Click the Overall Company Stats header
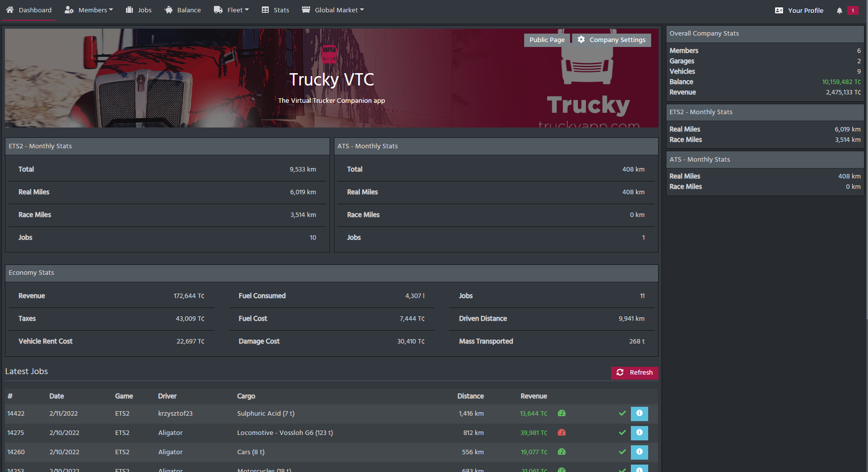Image resolution: width=868 pixels, height=472 pixels. pyautogui.click(x=765, y=34)
